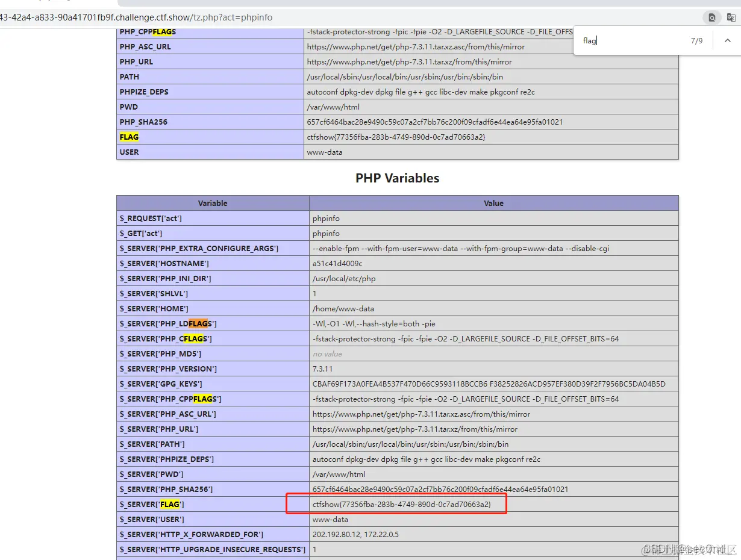Image resolution: width=741 pixels, height=560 pixels.
Task: Click '/usr/local/etc/php' value
Action: tap(344, 278)
